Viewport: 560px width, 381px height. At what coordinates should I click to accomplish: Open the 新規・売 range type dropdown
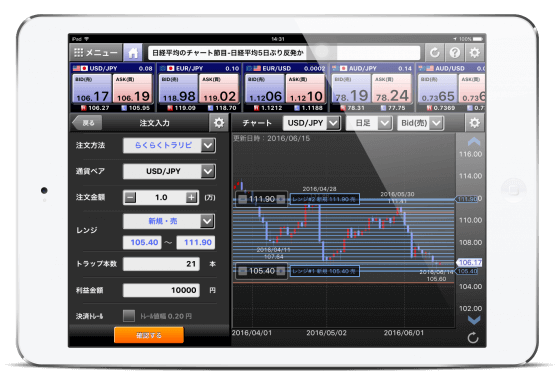[x=169, y=221]
